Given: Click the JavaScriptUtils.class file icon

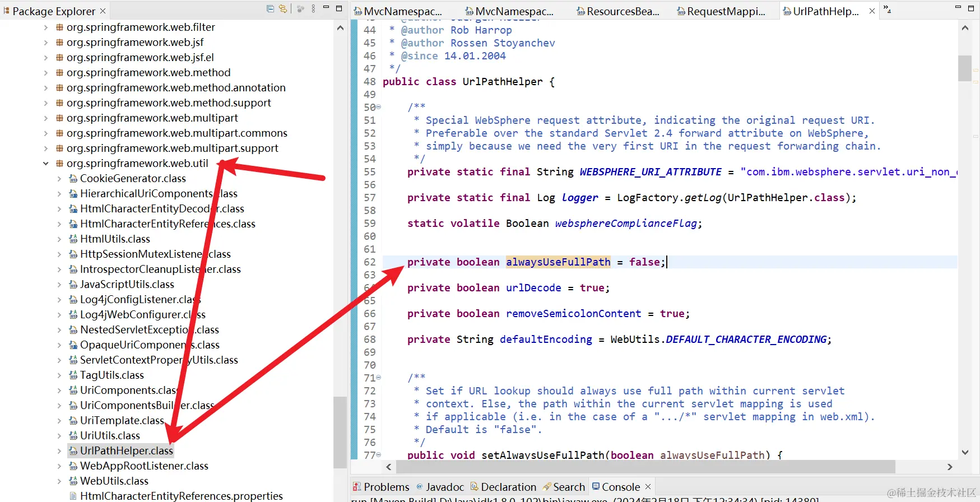Looking at the screenshot, I should click(x=73, y=285).
